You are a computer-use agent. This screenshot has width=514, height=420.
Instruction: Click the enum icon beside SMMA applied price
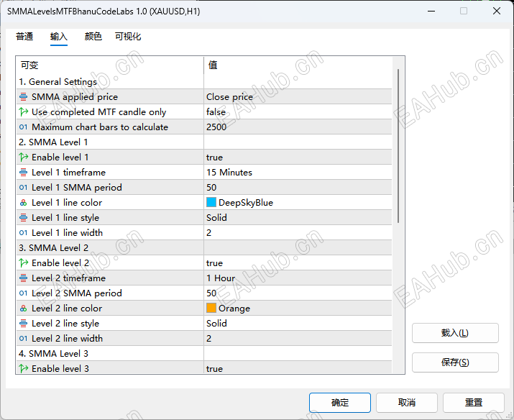23,97
